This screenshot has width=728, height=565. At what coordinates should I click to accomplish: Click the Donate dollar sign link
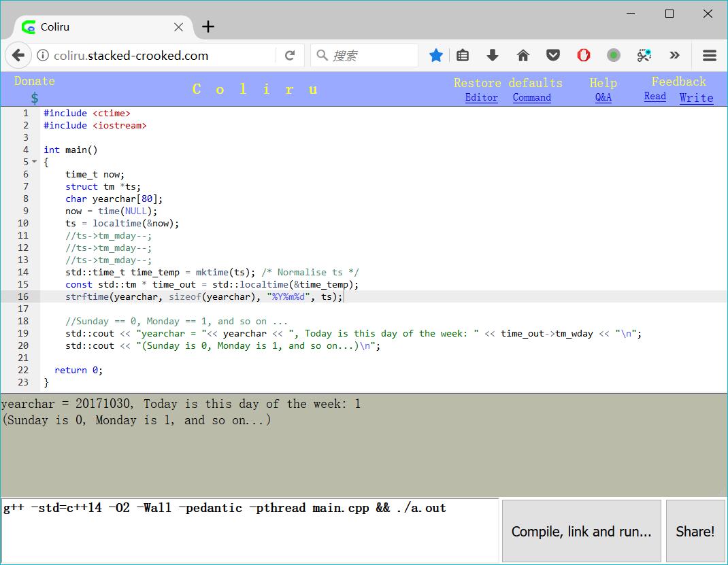[x=35, y=98]
